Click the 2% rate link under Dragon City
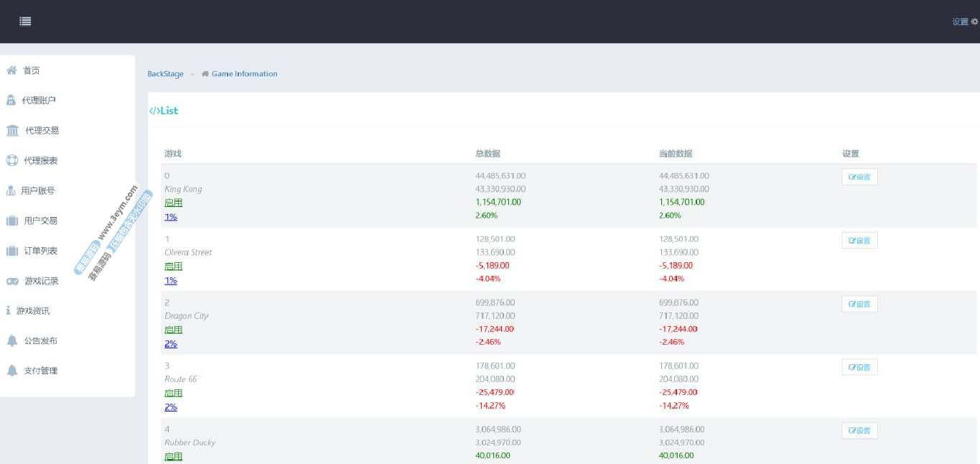The height and width of the screenshot is (464, 980). (171, 344)
